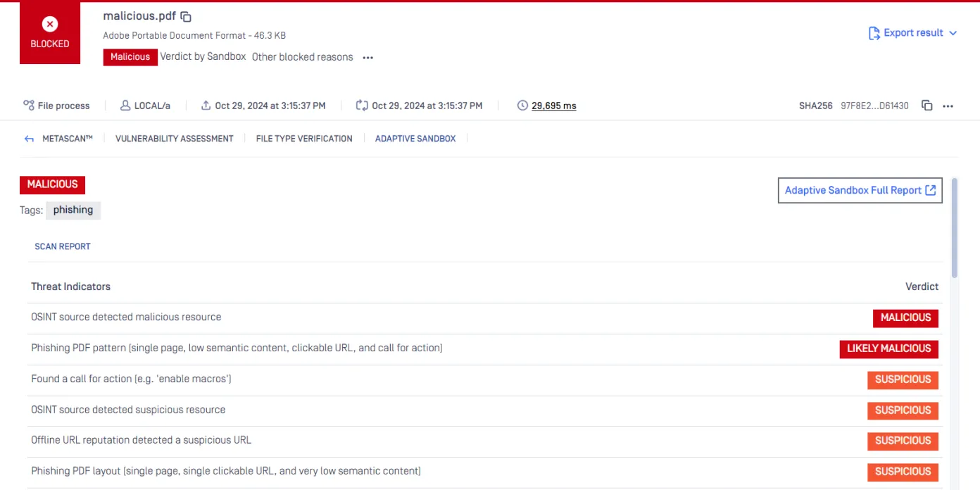Open more options beside SHA256 hash
980x490 pixels.
(x=948, y=106)
